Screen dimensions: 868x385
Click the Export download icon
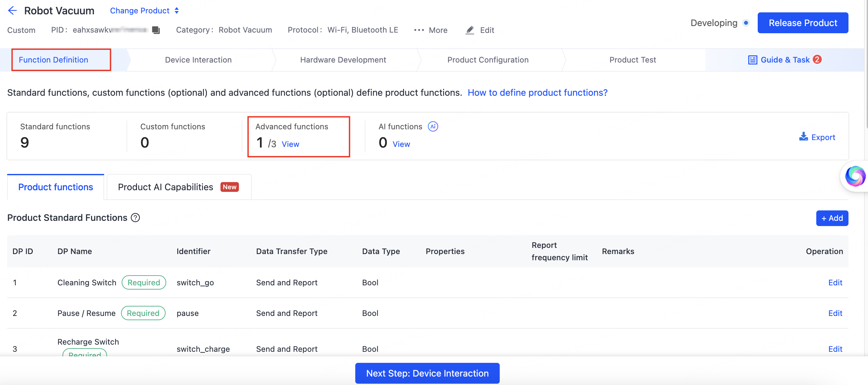[803, 137]
